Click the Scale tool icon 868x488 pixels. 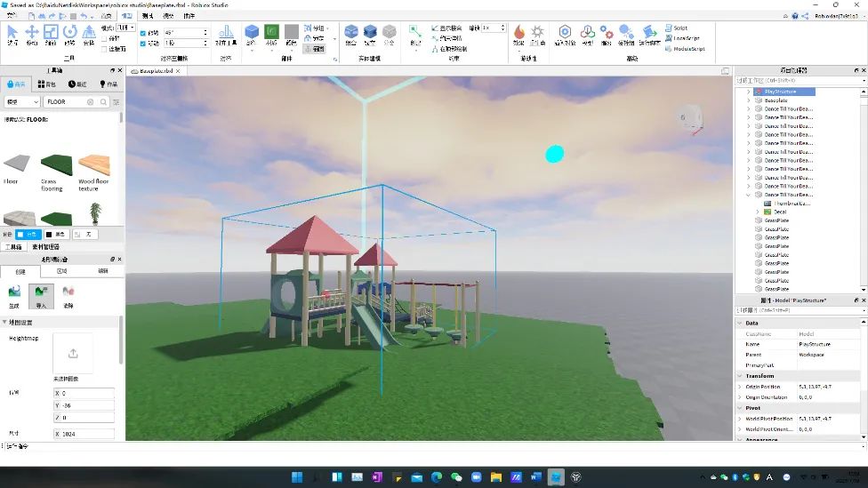pyautogui.click(x=51, y=33)
